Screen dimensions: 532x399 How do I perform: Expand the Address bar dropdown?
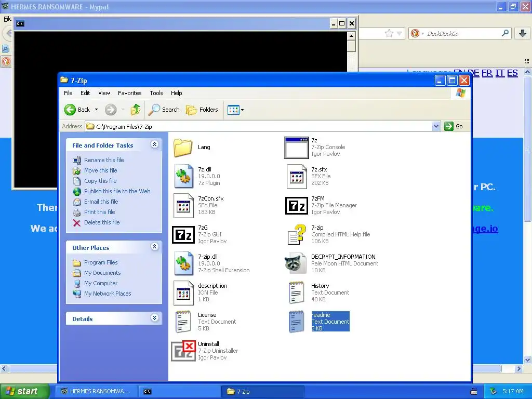(436, 126)
